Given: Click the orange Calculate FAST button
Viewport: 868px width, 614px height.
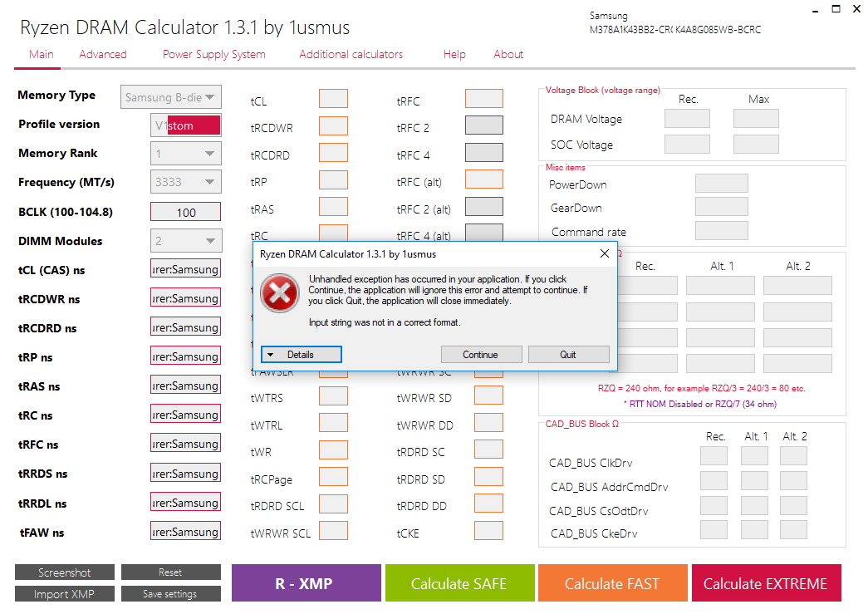Looking at the screenshot, I should pos(613,583).
